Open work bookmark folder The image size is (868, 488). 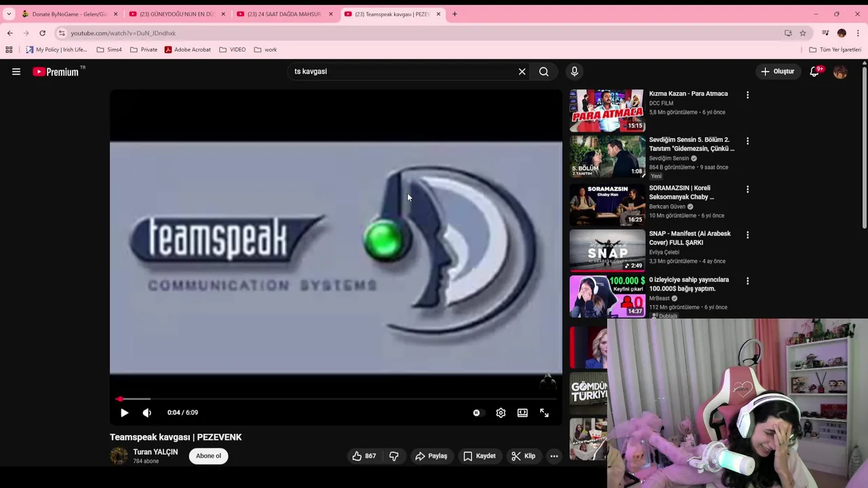point(266,49)
